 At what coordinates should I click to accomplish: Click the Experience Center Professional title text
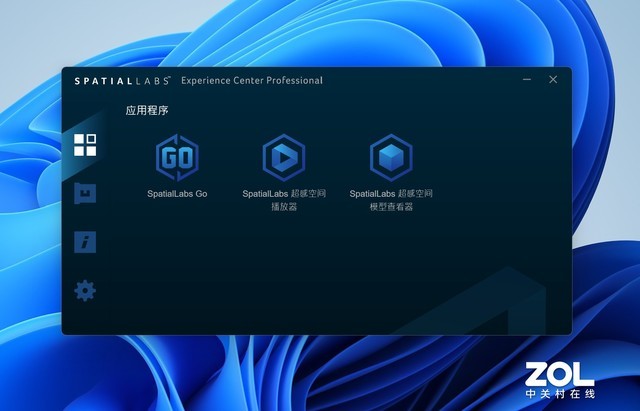[x=252, y=80]
